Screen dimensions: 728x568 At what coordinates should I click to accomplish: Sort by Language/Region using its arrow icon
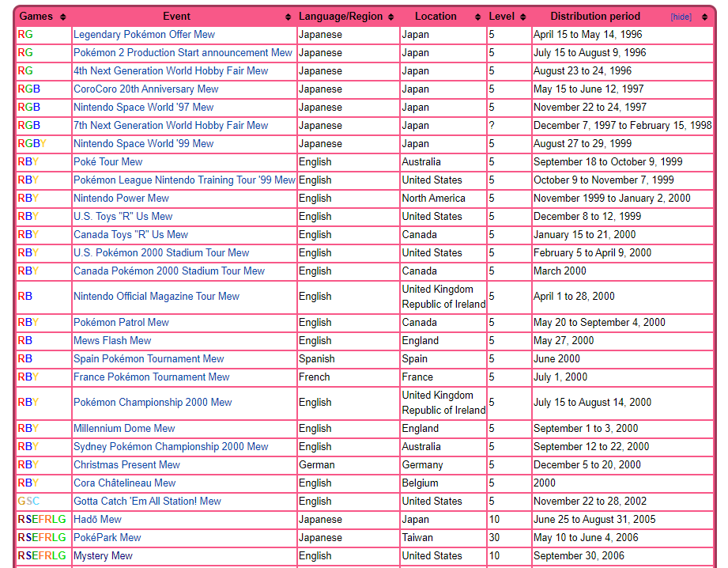point(391,17)
